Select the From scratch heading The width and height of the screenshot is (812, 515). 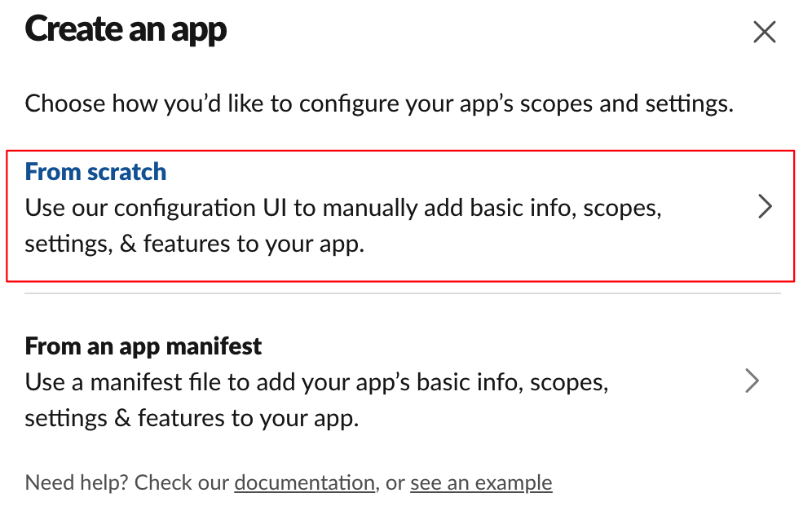(95, 172)
